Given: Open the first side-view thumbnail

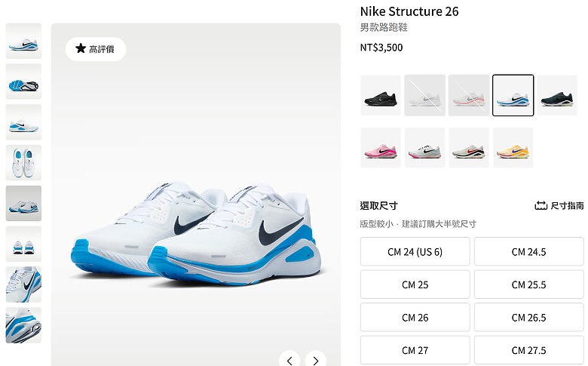Looking at the screenshot, I should pyautogui.click(x=23, y=41).
